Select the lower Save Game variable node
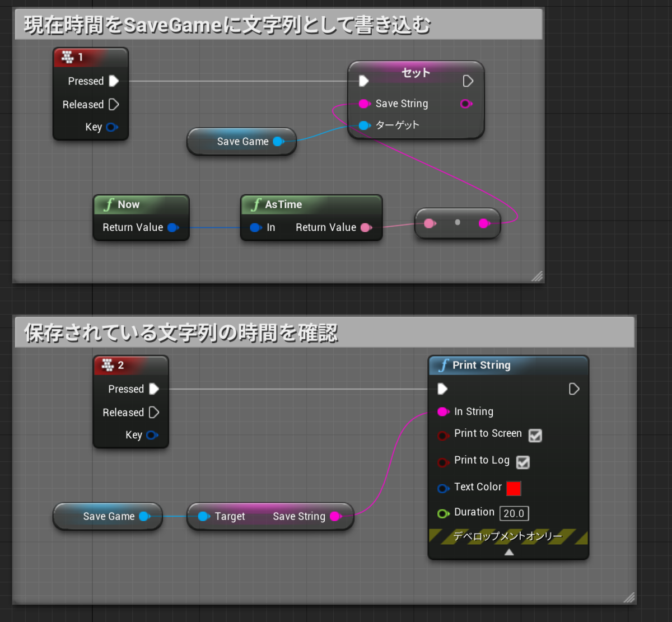 click(109, 516)
